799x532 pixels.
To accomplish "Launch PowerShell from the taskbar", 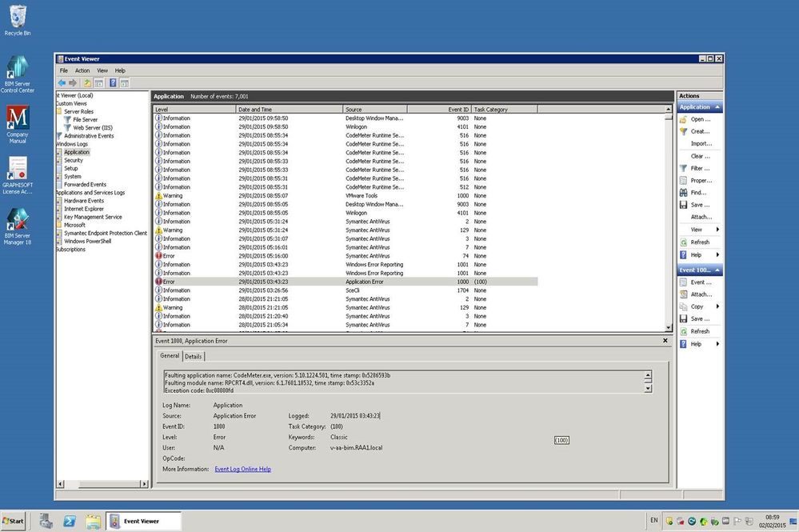I will pyautogui.click(x=70, y=521).
